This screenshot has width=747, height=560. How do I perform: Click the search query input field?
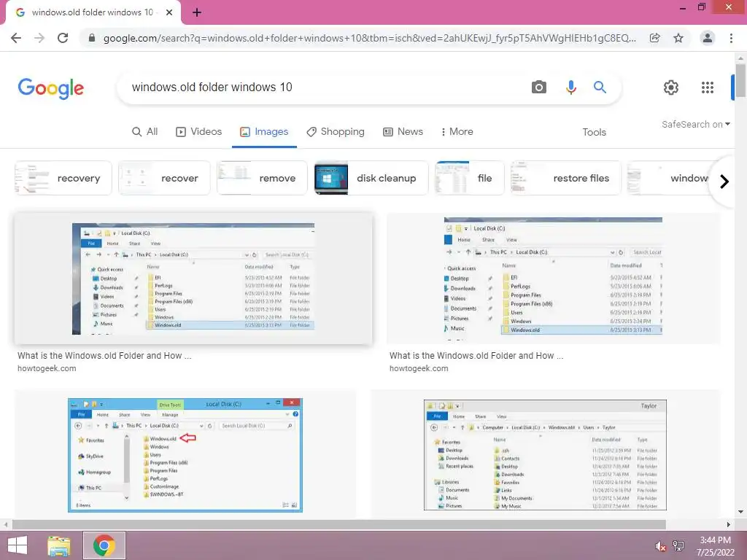[x=329, y=87]
